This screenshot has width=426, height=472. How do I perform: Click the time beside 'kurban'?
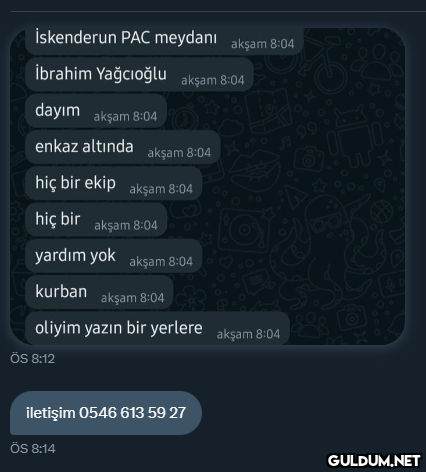pyautogui.click(x=132, y=298)
